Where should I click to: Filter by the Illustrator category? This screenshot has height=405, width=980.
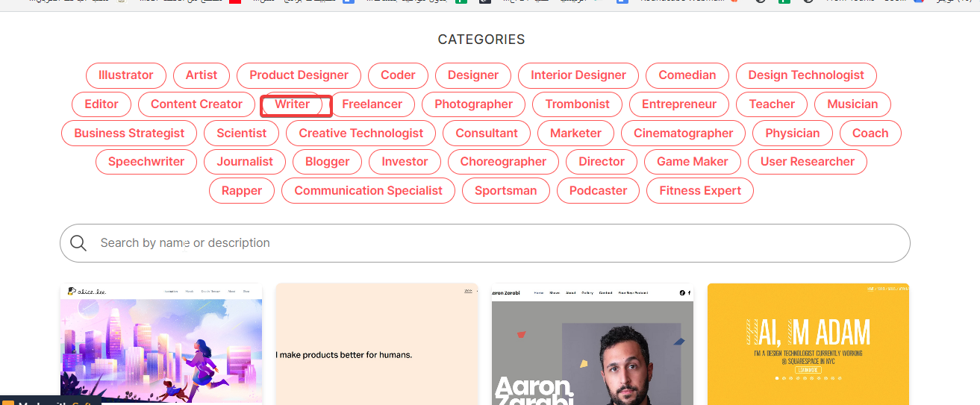(125, 75)
